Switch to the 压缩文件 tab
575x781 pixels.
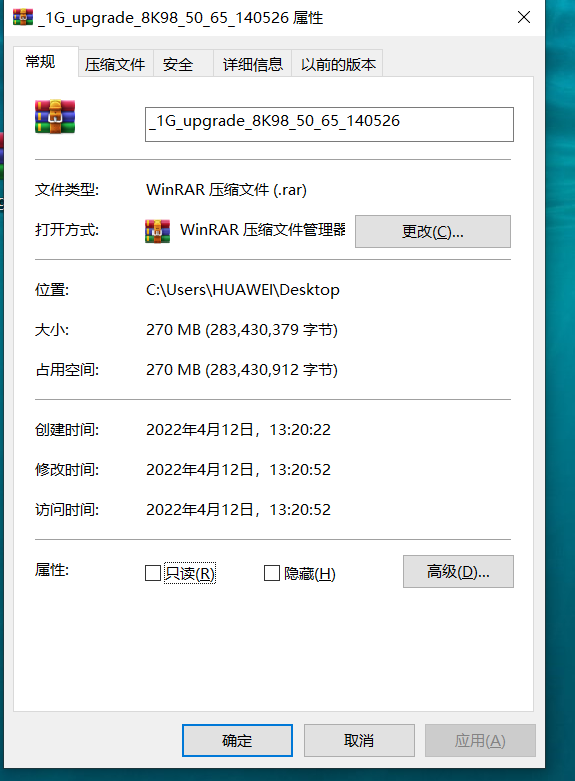(x=115, y=64)
